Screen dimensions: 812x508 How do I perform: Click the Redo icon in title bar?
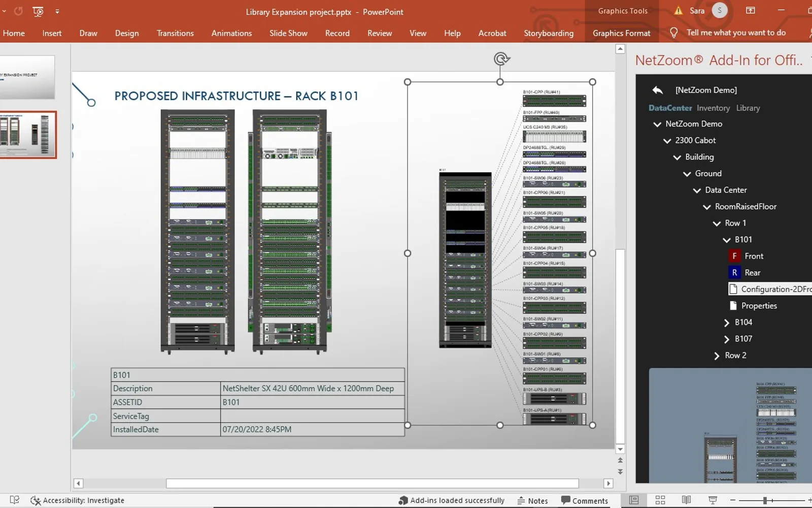point(18,11)
